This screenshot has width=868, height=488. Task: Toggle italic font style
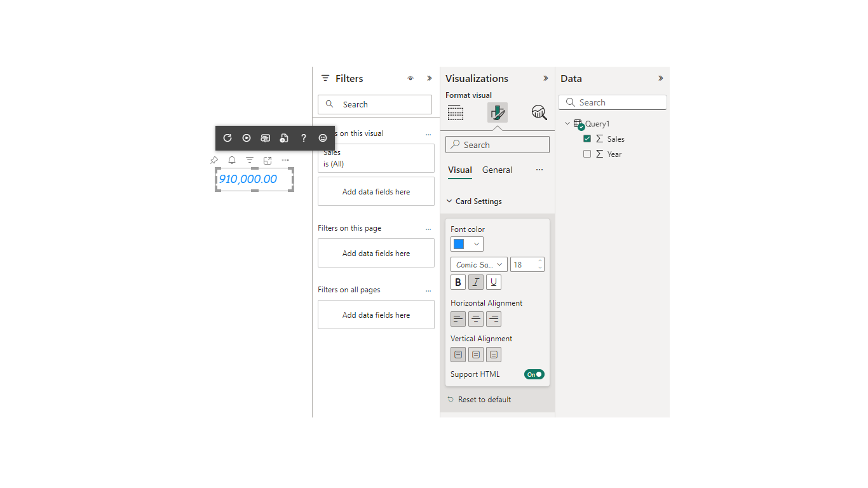click(x=476, y=282)
